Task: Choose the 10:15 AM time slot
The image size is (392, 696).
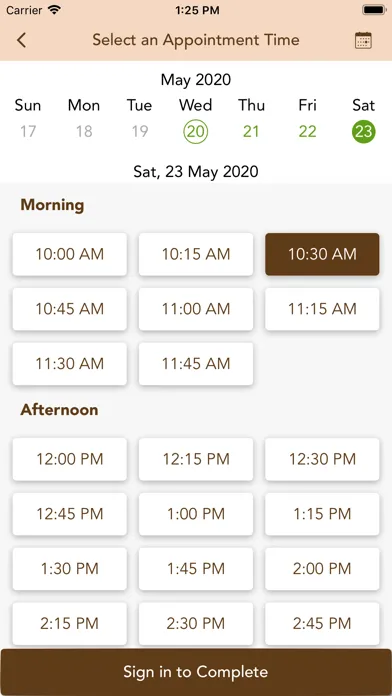Action: pyautogui.click(x=196, y=254)
